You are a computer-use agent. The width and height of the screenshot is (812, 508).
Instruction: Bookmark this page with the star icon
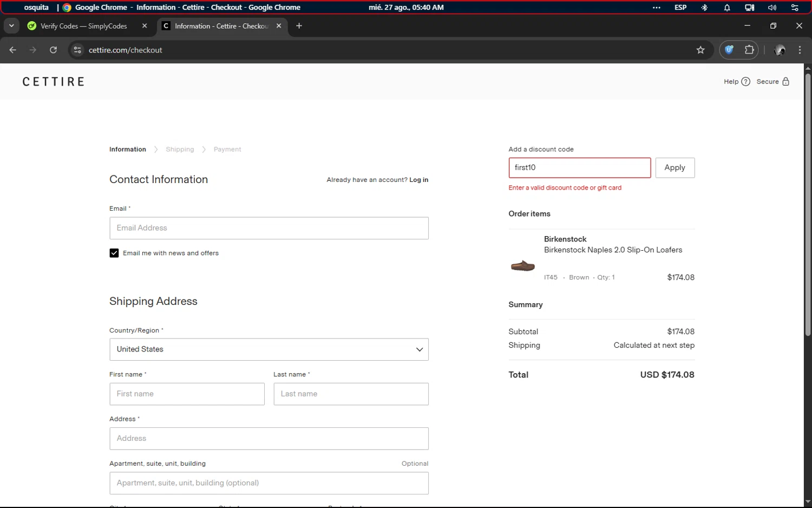[700, 50]
